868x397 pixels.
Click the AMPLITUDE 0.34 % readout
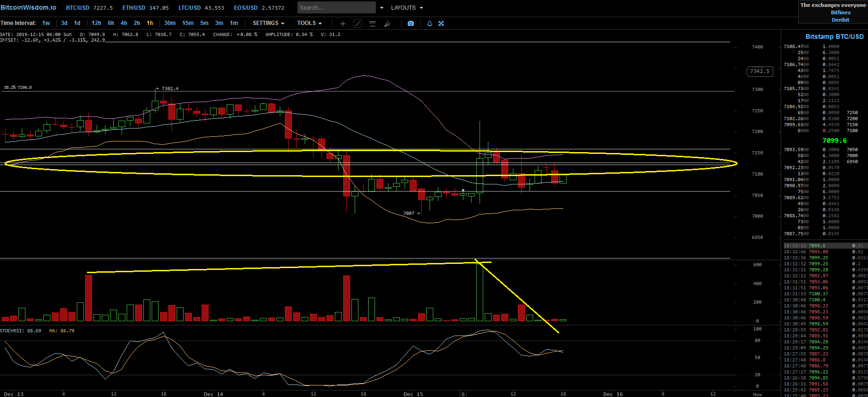(289, 35)
